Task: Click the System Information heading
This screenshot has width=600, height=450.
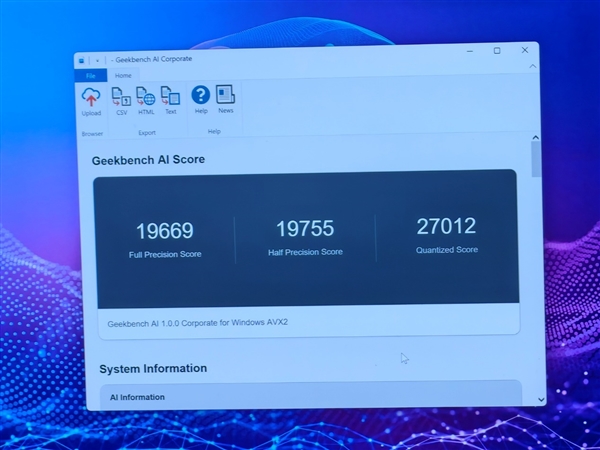Action: click(x=153, y=368)
